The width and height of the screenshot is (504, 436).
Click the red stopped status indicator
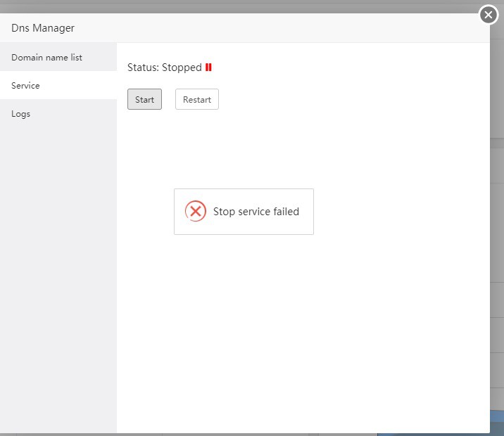208,68
